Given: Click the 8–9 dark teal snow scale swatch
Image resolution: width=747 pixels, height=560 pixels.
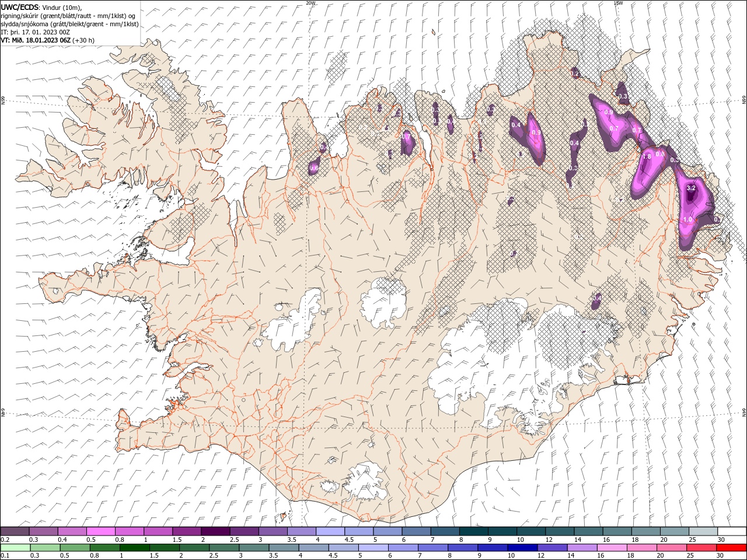Looking at the screenshot, I should [x=473, y=531].
